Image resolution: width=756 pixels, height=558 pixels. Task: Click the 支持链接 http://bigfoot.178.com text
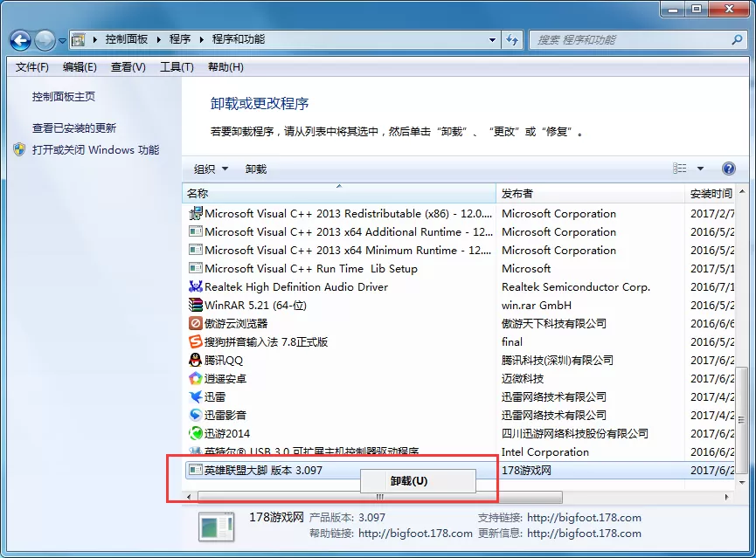pos(559,518)
